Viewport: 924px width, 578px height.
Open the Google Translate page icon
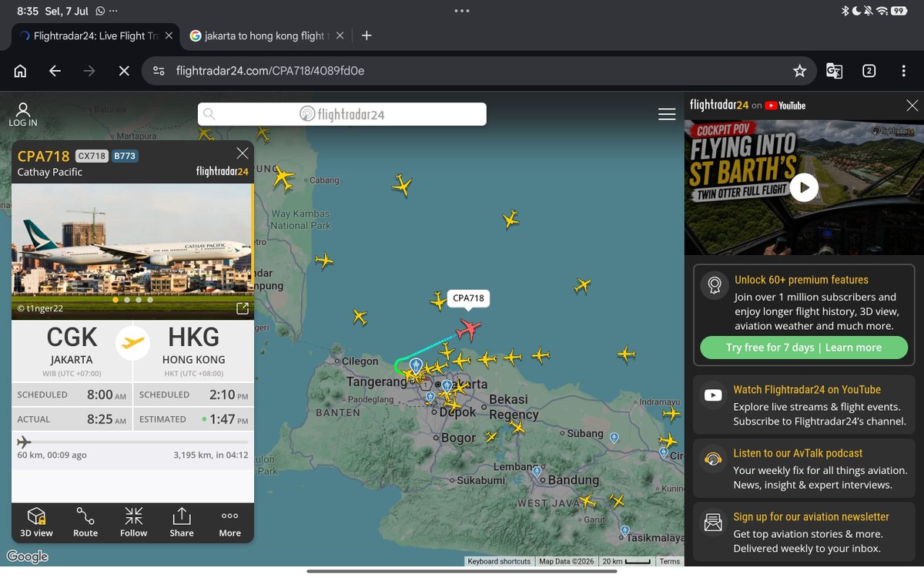[834, 71]
